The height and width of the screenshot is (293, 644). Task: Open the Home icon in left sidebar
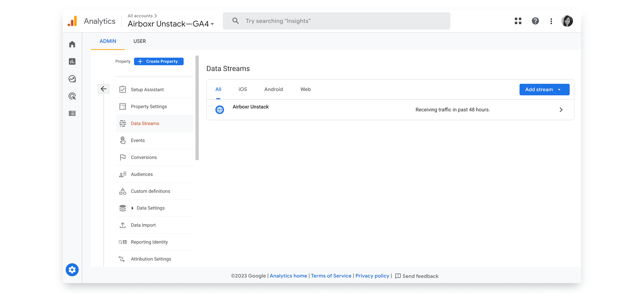pyautogui.click(x=72, y=44)
